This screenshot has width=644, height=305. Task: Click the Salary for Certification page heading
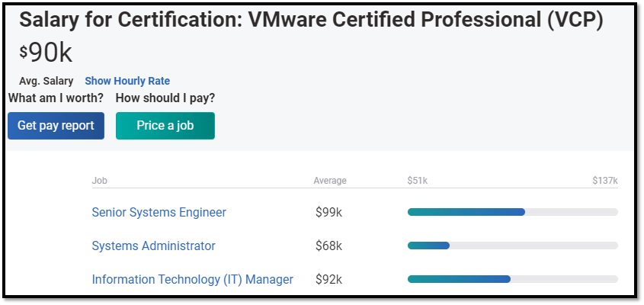pos(311,20)
